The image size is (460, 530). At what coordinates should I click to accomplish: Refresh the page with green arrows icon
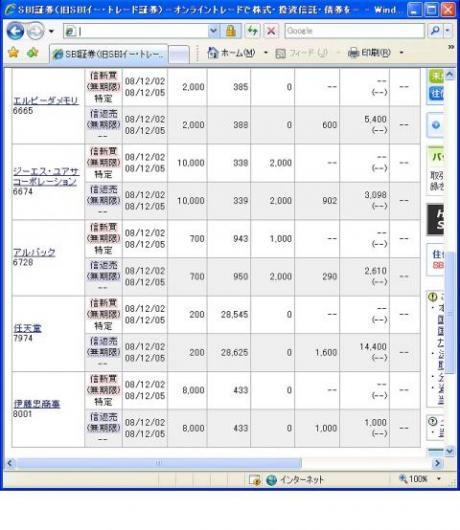(x=252, y=31)
